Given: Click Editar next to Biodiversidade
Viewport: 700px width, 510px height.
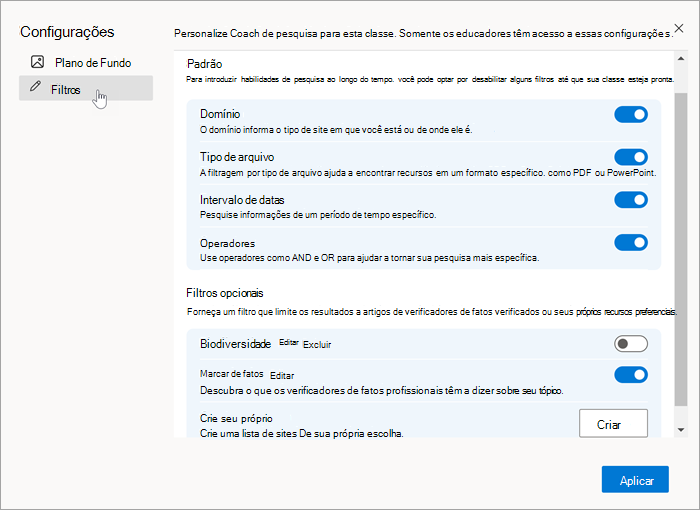Looking at the screenshot, I should click(288, 343).
